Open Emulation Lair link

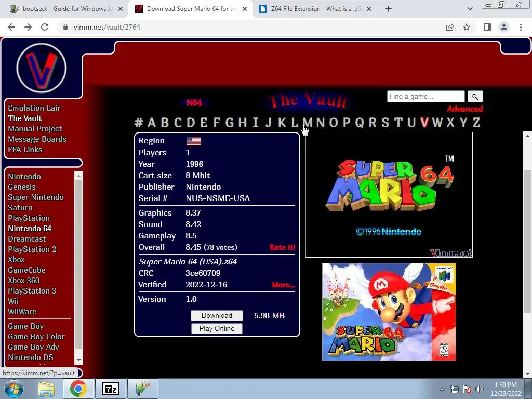click(34, 108)
